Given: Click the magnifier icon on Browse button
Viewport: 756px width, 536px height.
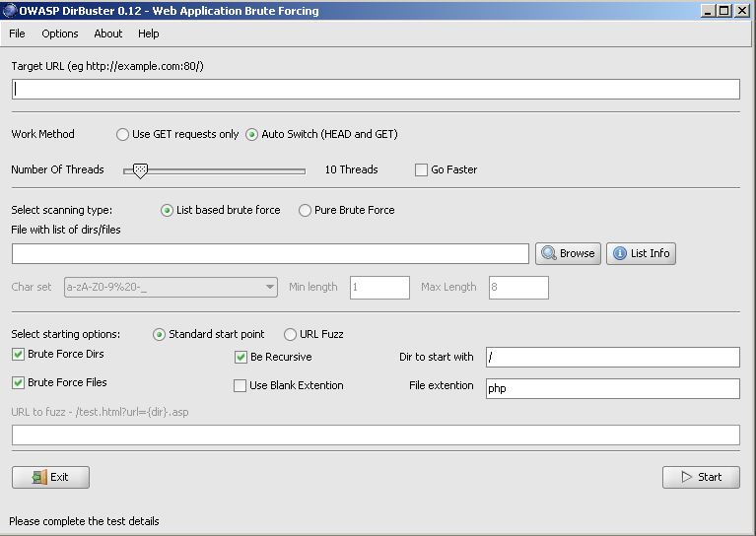Looking at the screenshot, I should point(549,253).
